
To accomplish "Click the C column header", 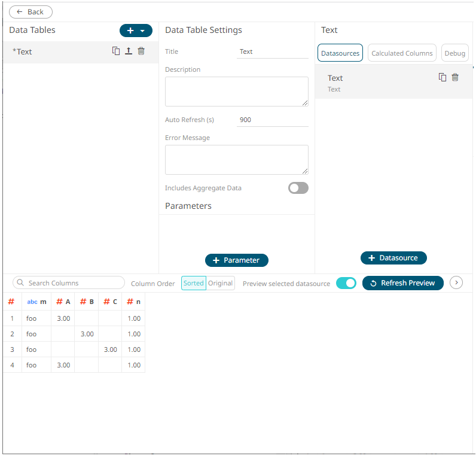I will tap(110, 302).
